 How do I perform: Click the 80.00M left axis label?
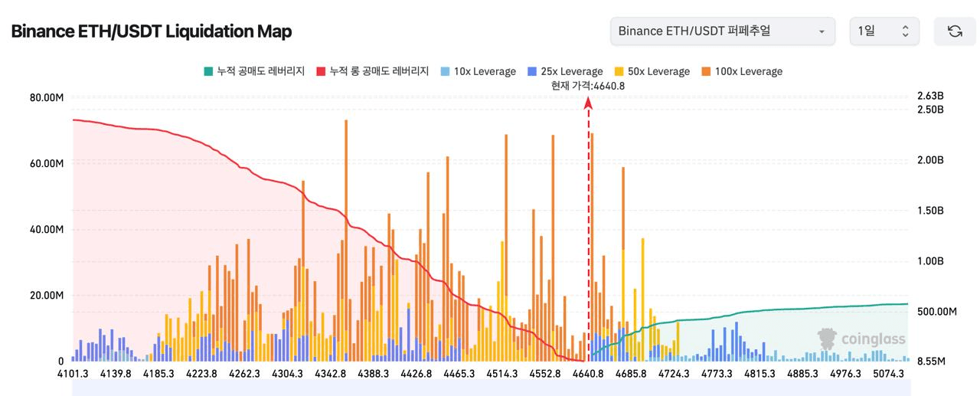[47, 97]
